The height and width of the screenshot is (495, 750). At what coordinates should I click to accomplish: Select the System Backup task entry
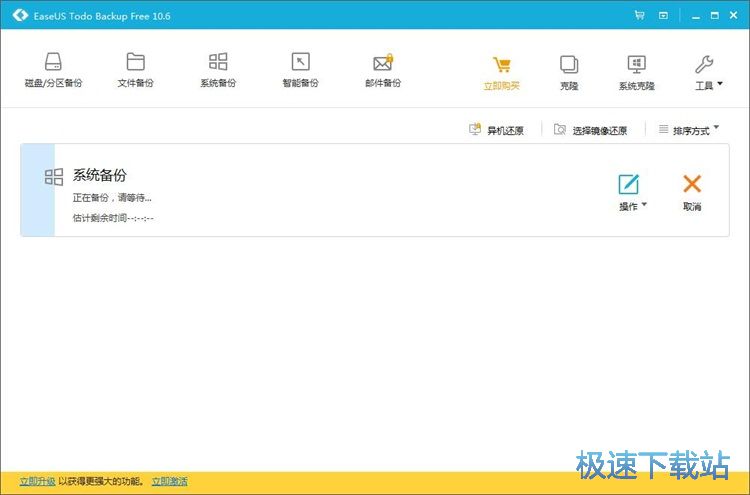tap(300, 190)
